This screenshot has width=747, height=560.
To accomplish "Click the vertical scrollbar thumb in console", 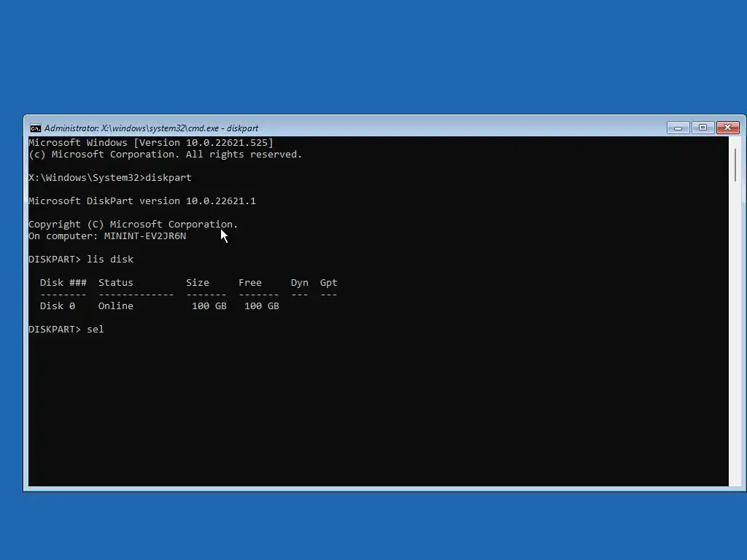I will click(x=735, y=165).
